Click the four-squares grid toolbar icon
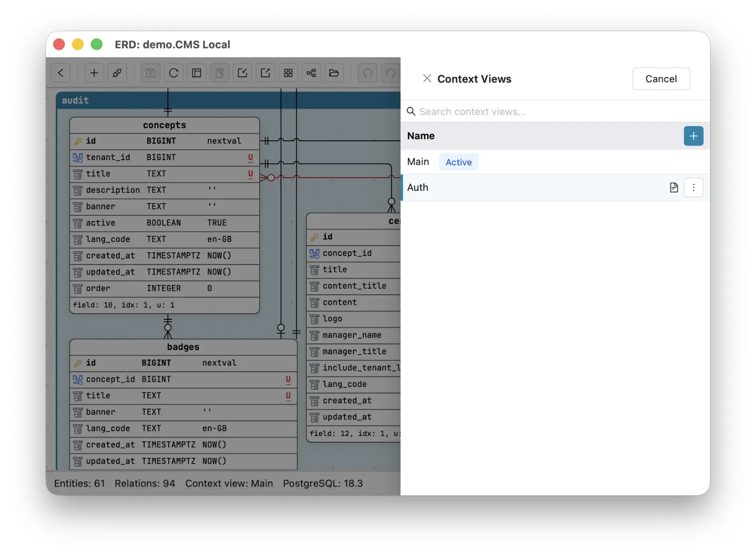Screen dimensions: 756x556 click(x=288, y=73)
